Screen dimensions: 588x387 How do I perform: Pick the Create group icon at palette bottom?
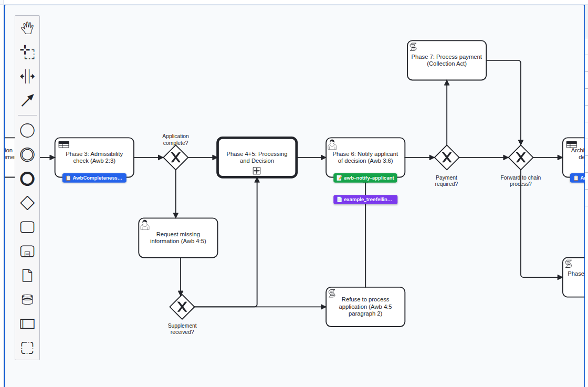point(27,348)
